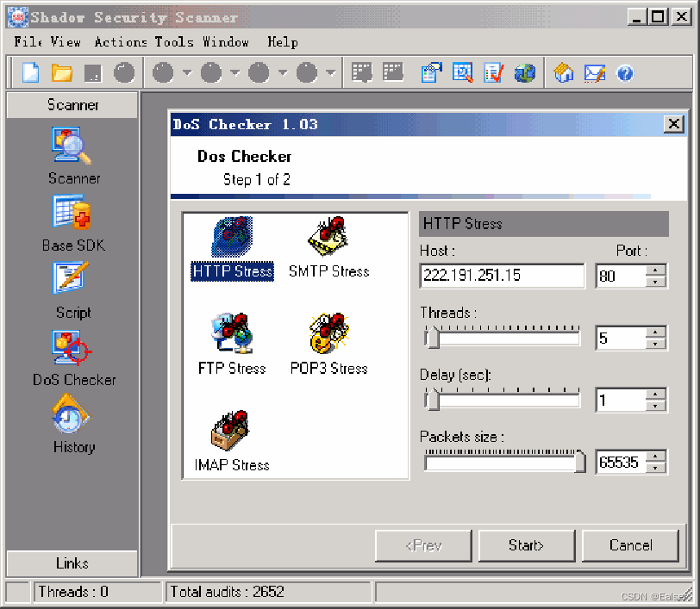The image size is (700, 609).
Task: Click the "HTTP Stress" grey panel header
Action: click(544, 223)
